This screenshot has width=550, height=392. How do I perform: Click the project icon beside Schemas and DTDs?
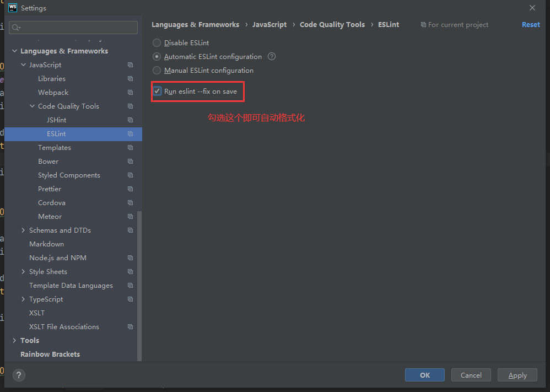(x=130, y=230)
